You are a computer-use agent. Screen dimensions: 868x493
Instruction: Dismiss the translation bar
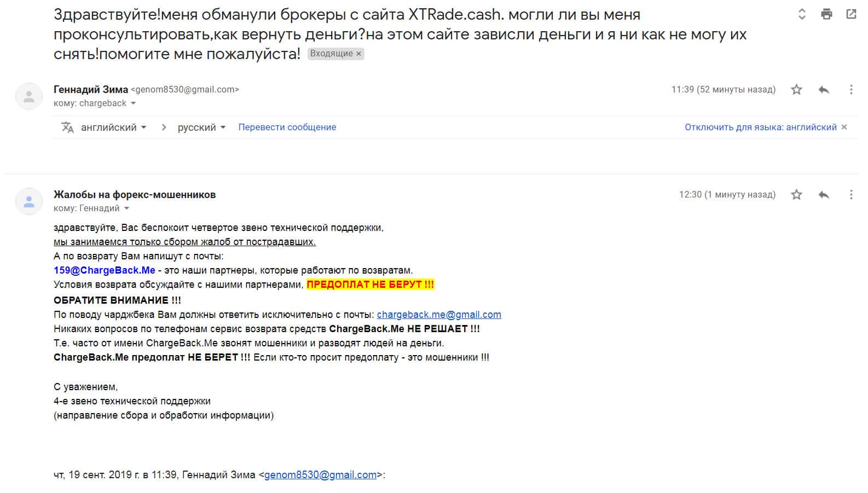844,127
